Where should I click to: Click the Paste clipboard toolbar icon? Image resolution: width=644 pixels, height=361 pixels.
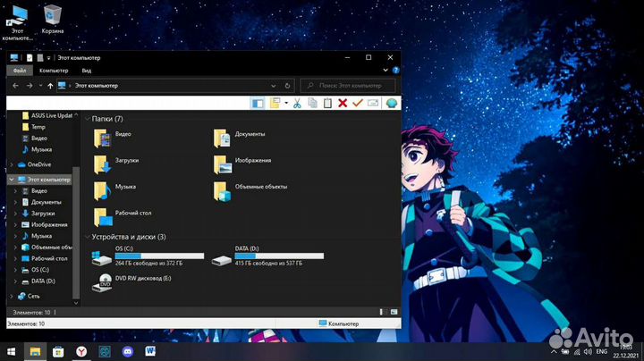tap(327, 103)
